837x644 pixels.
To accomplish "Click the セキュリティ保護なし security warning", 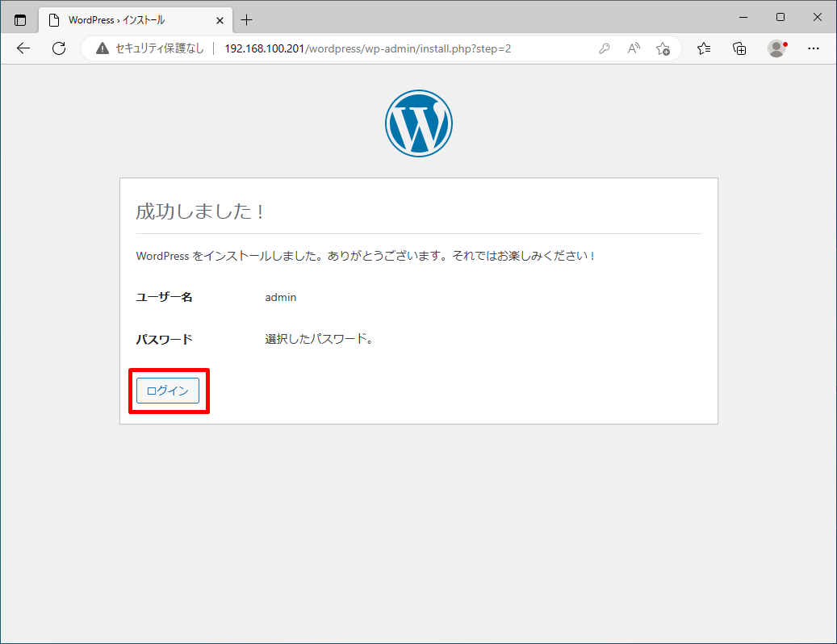I will coord(150,48).
